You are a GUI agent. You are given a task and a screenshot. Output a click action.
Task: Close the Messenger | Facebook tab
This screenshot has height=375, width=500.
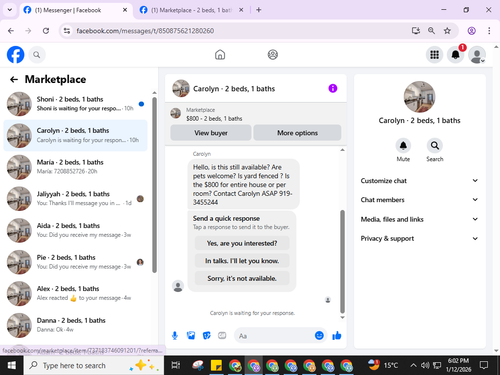125,10
